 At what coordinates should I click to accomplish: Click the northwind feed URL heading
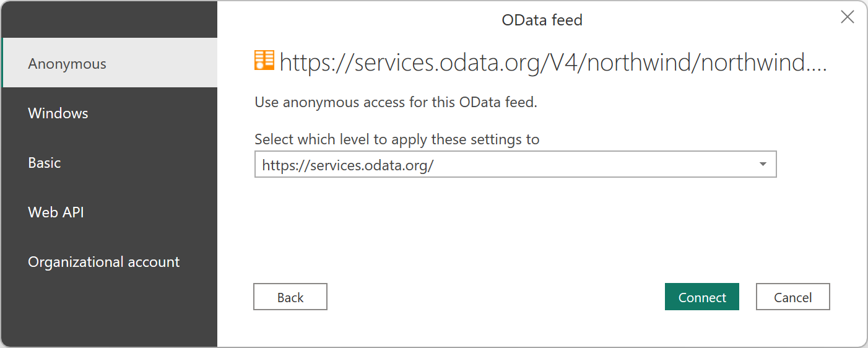553,63
